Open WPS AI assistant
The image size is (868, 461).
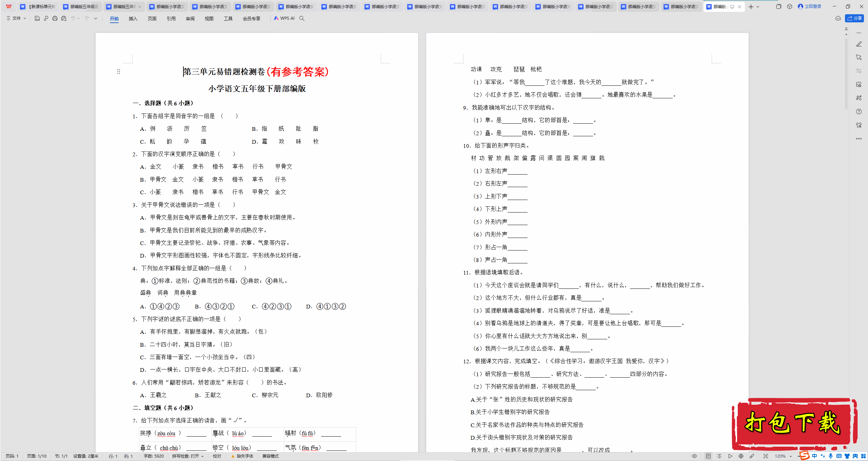click(x=284, y=18)
